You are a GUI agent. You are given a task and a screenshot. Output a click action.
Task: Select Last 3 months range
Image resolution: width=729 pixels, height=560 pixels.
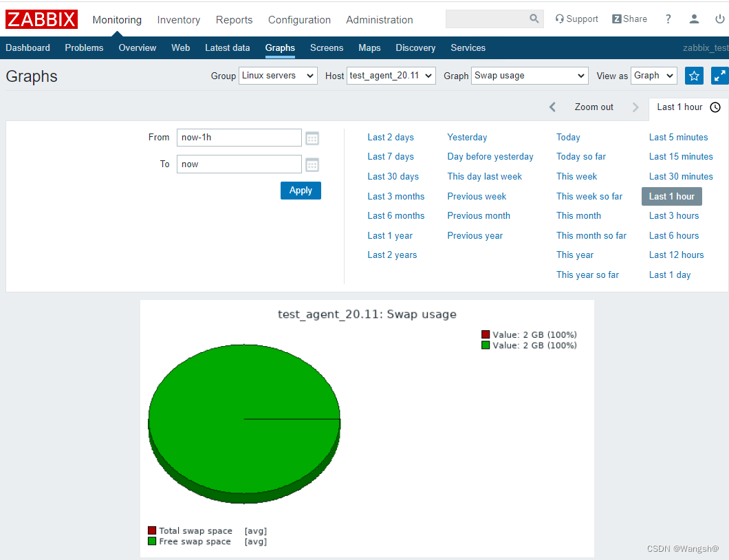(395, 196)
